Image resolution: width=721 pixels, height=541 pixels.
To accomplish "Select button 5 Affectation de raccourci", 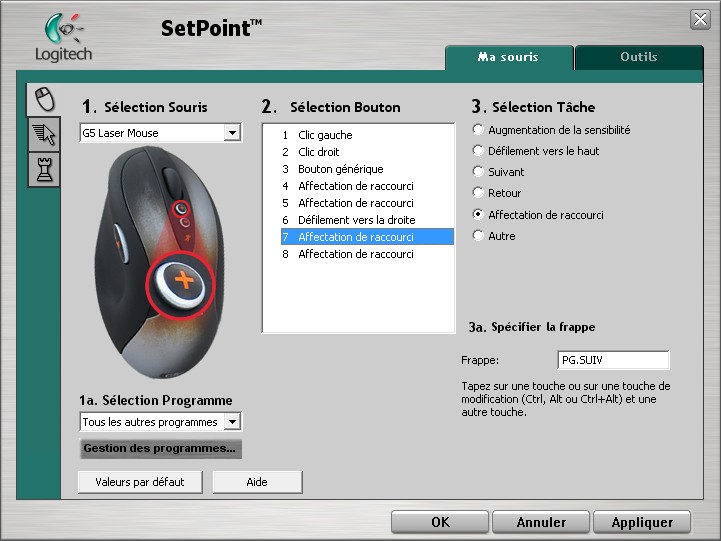I will click(x=367, y=203).
